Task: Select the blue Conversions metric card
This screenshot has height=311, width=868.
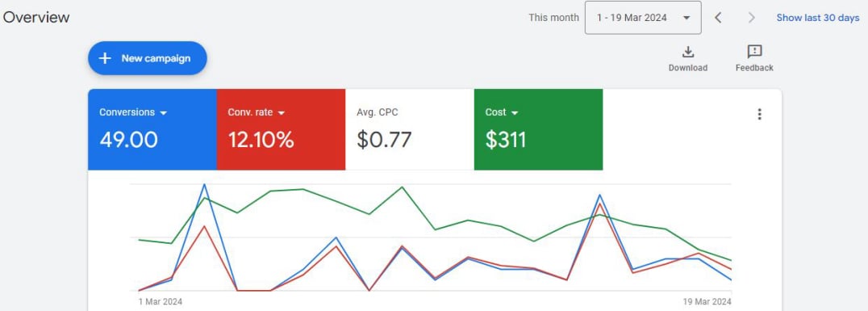Action: click(x=152, y=129)
